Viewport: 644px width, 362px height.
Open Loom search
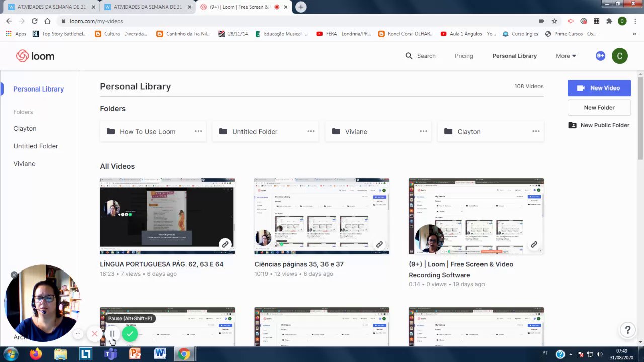point(420,56)
